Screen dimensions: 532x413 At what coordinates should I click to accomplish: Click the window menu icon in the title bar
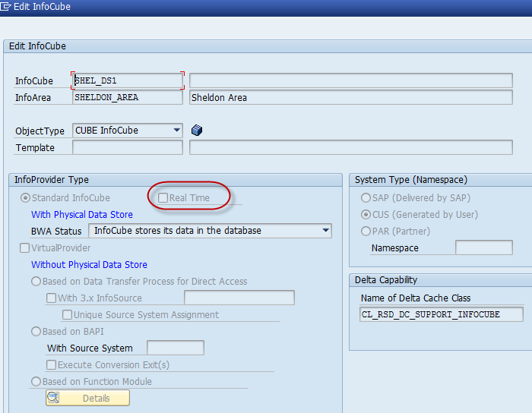click(5, 6)
